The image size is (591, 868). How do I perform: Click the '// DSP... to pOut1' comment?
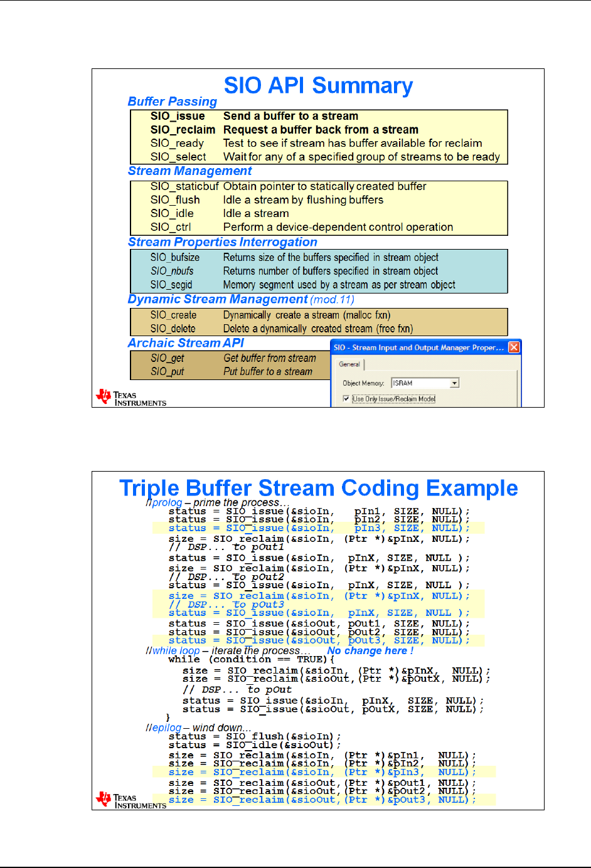click(226, 547)
